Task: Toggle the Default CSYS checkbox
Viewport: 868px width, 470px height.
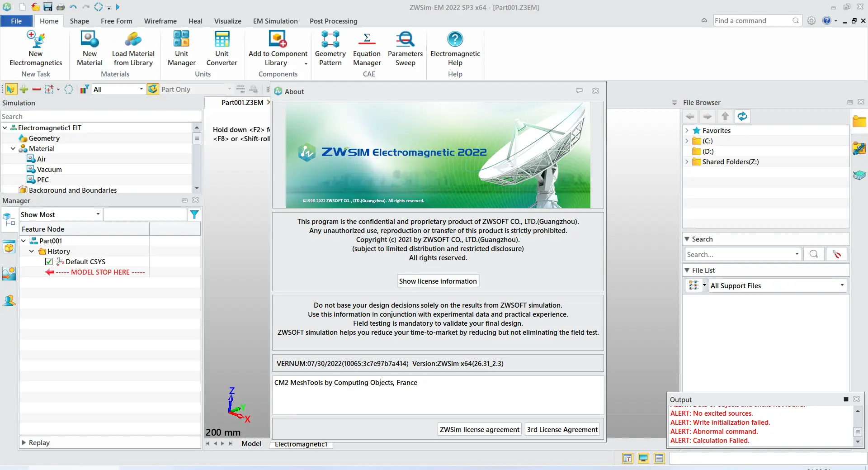Action: click(49, 261)
